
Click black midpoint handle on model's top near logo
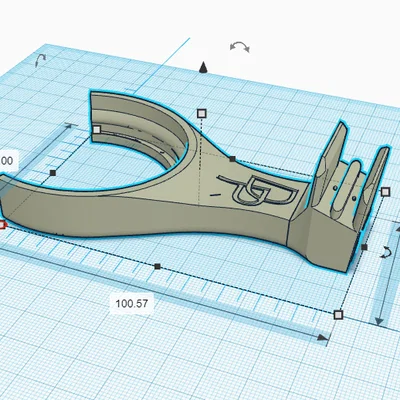[232, 159]
